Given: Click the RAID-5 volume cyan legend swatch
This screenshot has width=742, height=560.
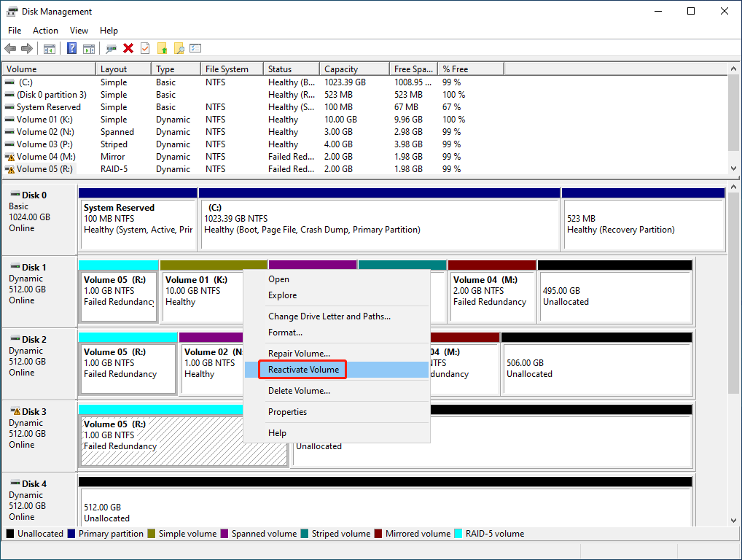Looking at the screenshot, I should (x=458, y=534).
